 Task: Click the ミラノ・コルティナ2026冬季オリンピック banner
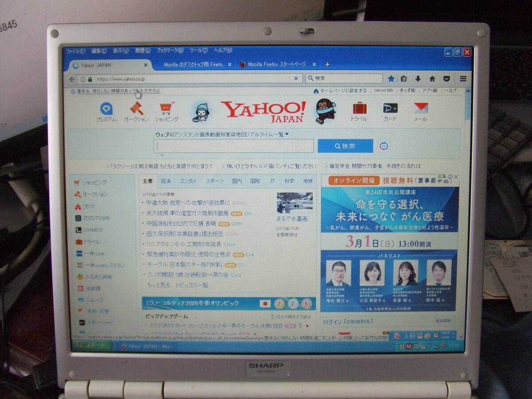(229, 303)
